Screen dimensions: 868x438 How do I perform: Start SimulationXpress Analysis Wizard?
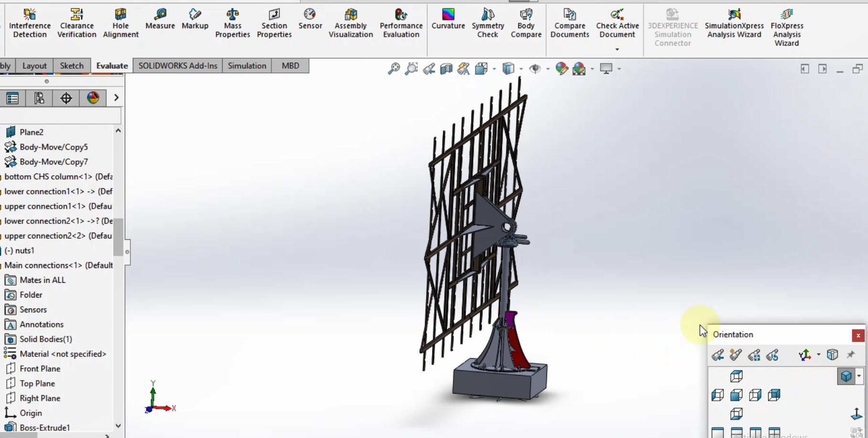pos(734,23)
